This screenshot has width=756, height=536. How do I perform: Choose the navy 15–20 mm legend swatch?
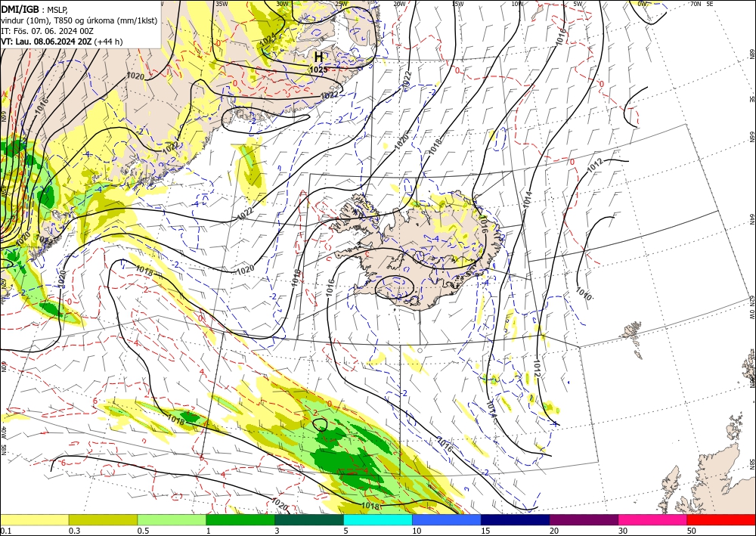point(516,519)
